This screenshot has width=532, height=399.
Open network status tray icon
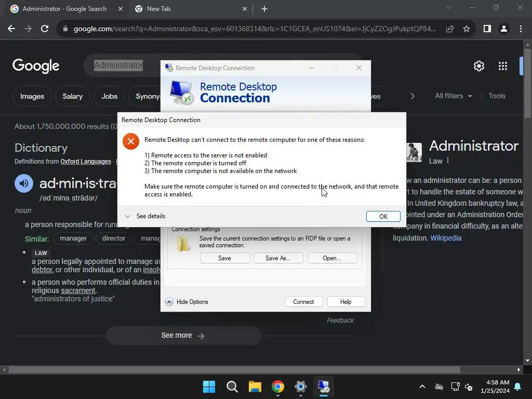tap(455, 387)
